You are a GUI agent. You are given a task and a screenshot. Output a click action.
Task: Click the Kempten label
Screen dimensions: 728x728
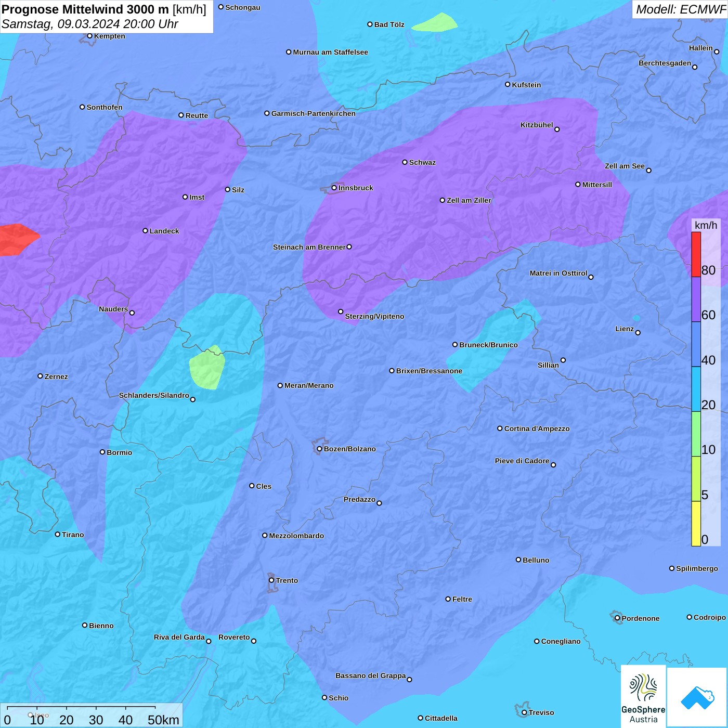click(x=109, y=36)
